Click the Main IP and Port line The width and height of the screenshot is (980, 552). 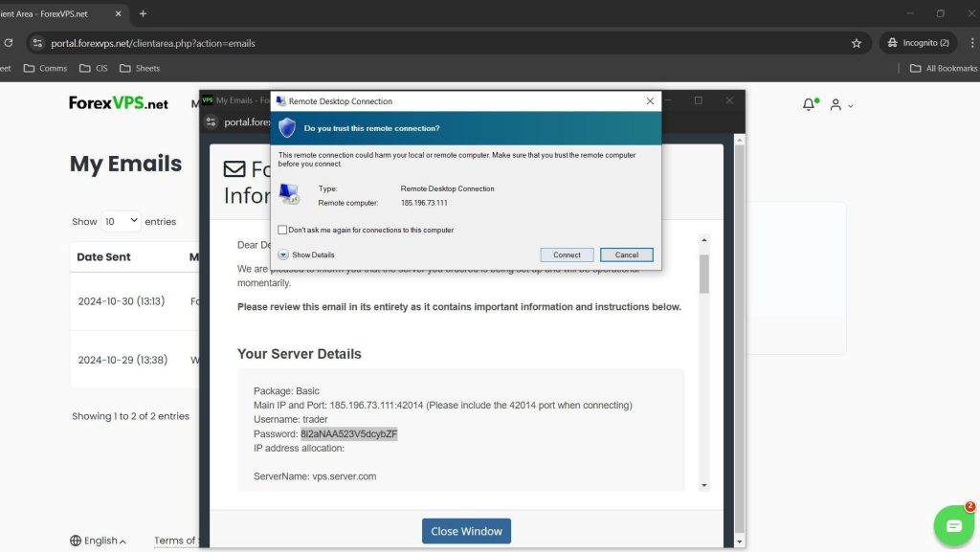[442, 405]
